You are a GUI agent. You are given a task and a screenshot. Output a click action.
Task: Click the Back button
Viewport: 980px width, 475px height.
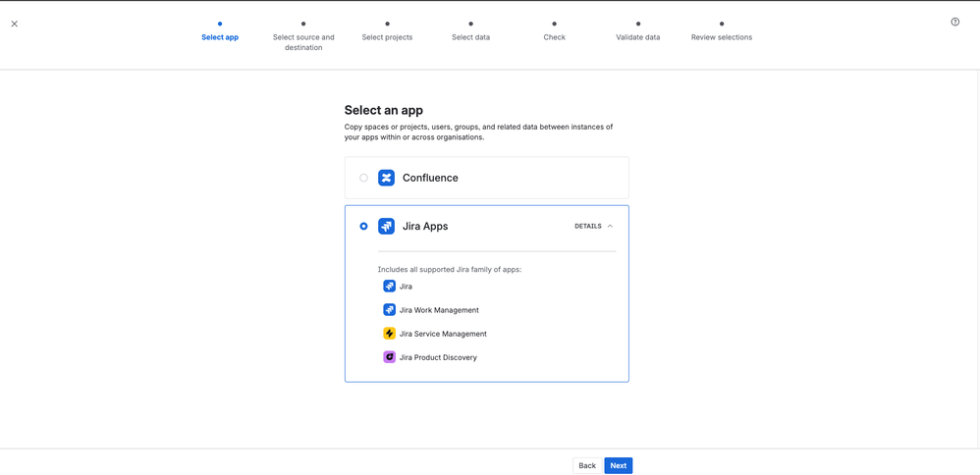pyautogui.click(x=587, y=465)
